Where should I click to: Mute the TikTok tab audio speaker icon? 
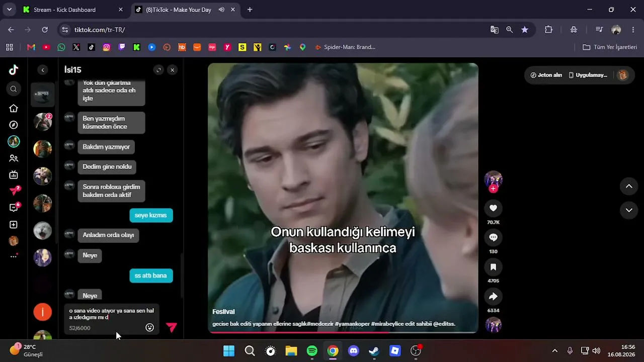coord(221,10)
